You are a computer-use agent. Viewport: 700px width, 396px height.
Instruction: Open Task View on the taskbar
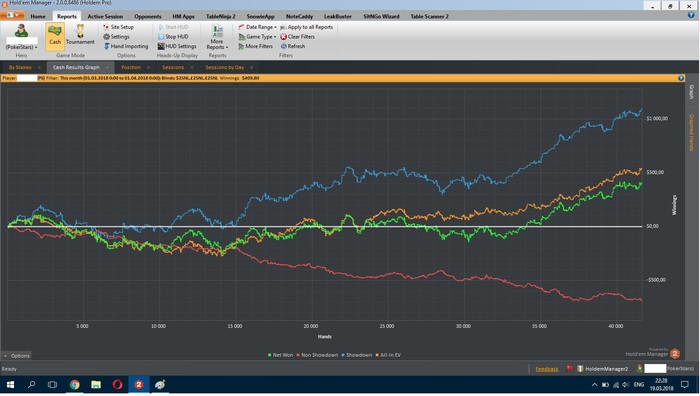pos(52,384)
